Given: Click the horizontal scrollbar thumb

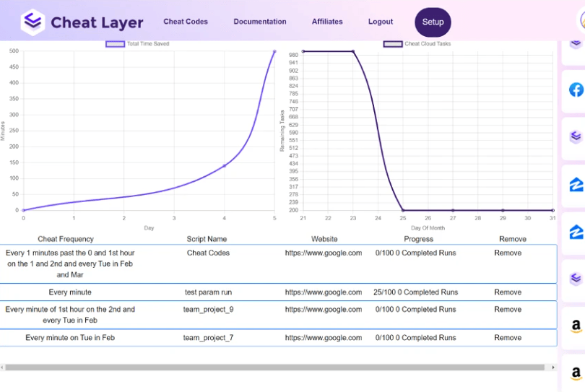Looking at the screenshot, I should 275,367.
